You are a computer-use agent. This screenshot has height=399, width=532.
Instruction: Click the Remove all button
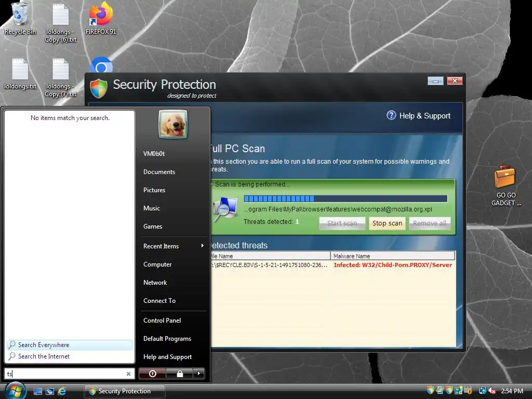click(x=430, y=223)
